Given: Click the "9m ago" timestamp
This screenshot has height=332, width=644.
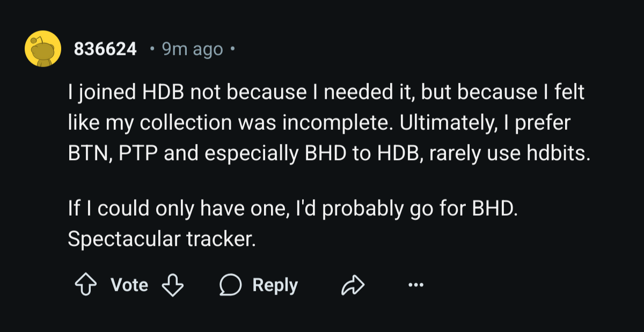Looking at the screenshot, I should 192,49.
